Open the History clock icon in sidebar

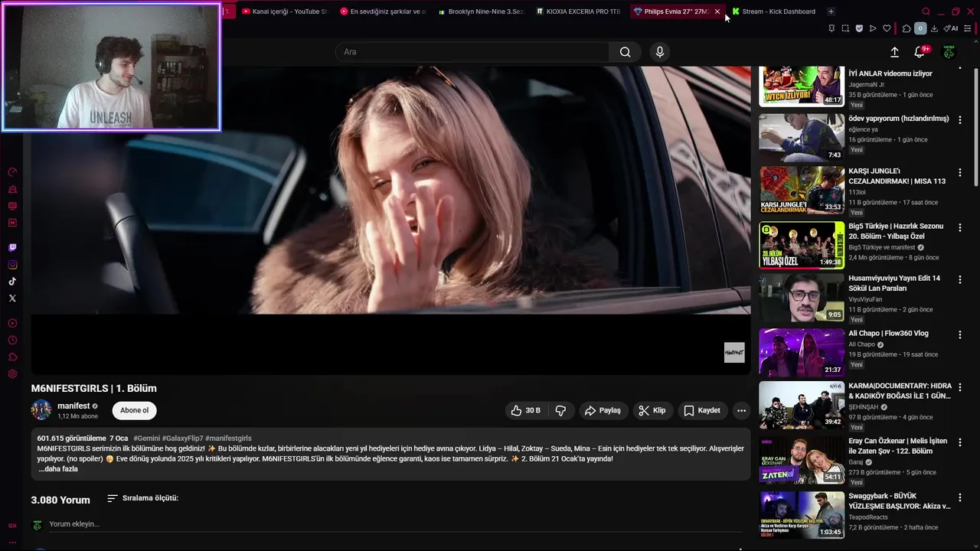tap(12, 340)
